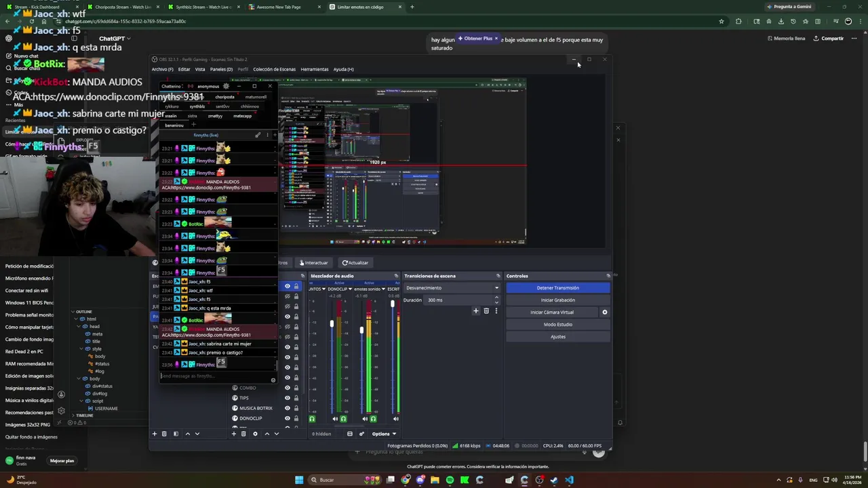Image resolution: width=868 pixels, height=488 pixels.
Task: Open the Archivo menu in OBS
Action: (x=162, y=69)
